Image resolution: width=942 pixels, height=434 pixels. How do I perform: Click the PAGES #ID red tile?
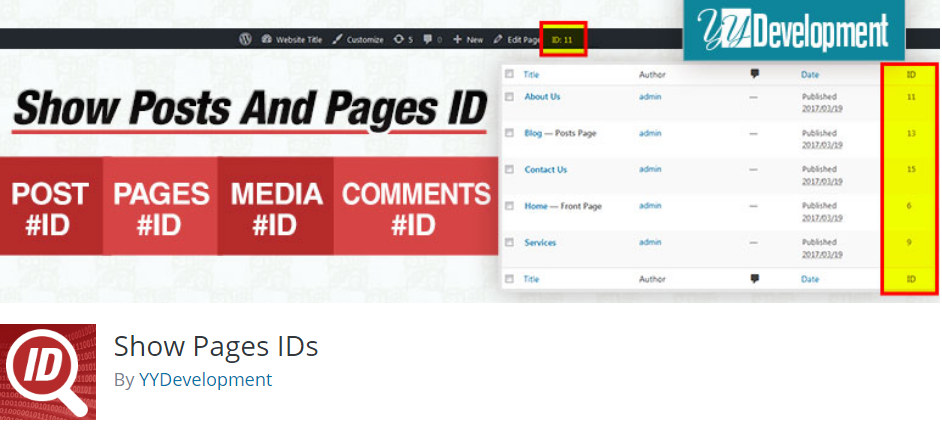pos(160,206)
